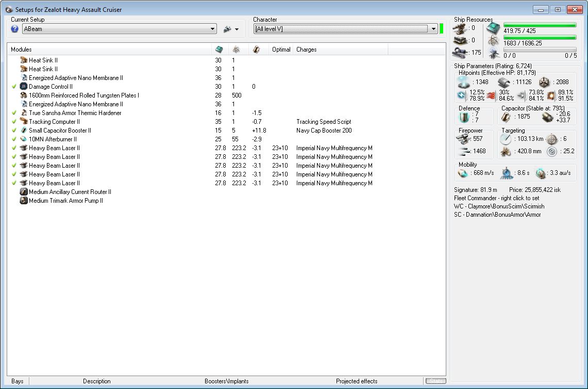Image resolution: width=588 pixels, height=389 pixels.
Task: Open the help question mark icon
Action: [14, 29]
